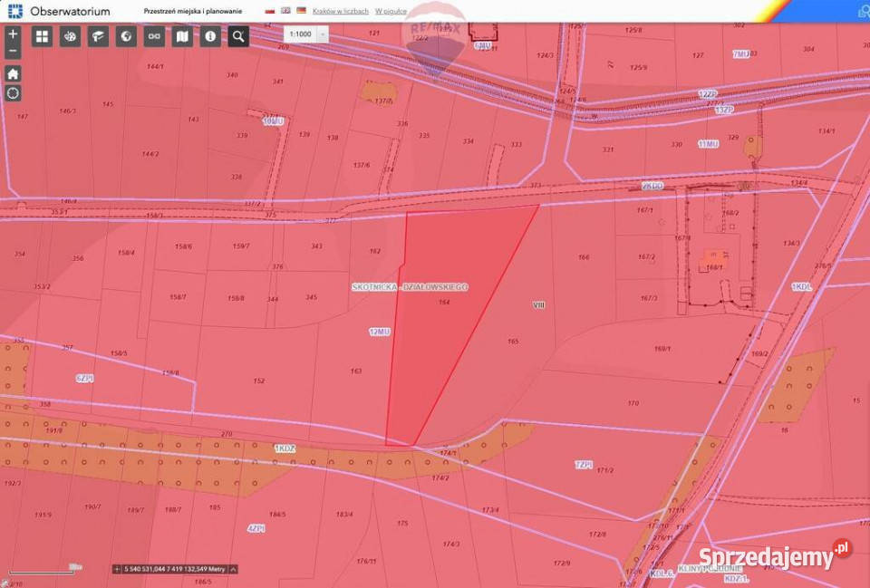Click the graduation cap toolbar icon
Image resolution: width=870 pixels, height=588 pixels.
coord(98,36)
